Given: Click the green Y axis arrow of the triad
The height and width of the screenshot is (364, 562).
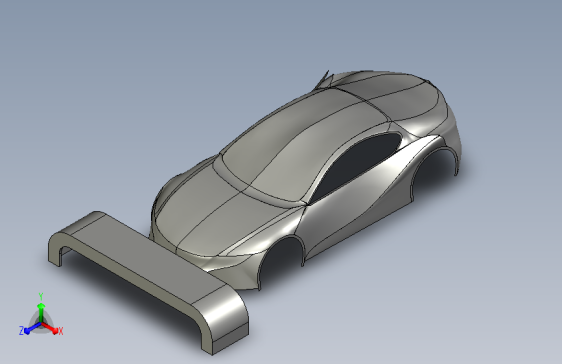Looking at the screenshot, I should click(41, 312).
